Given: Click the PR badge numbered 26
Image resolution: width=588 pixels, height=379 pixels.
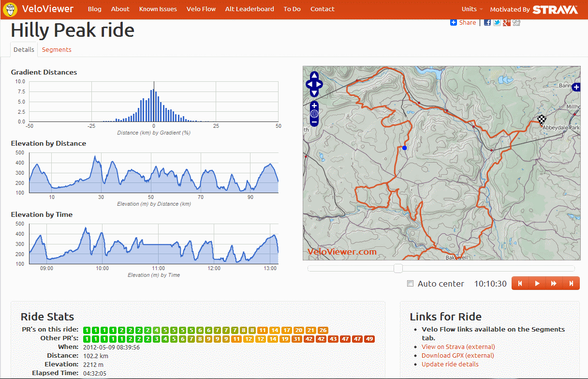Looking at the screenshot, I should pos(323,330).
